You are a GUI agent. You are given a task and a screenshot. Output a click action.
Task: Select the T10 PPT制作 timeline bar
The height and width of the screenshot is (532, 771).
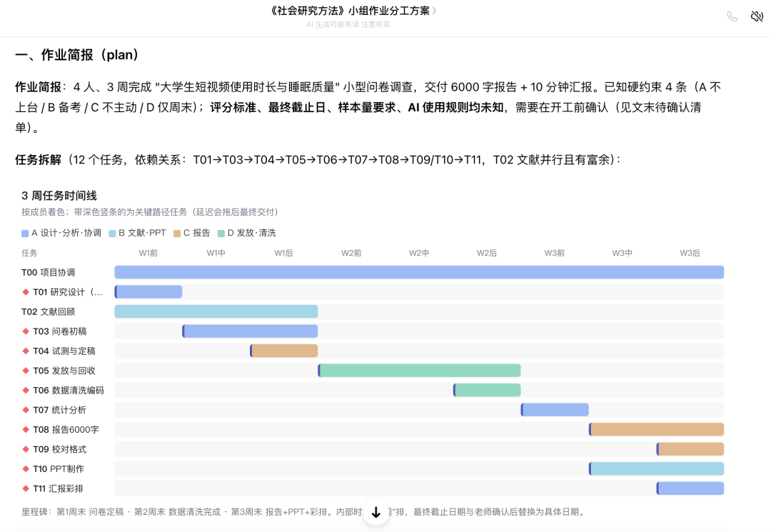(x=657, y=469)
